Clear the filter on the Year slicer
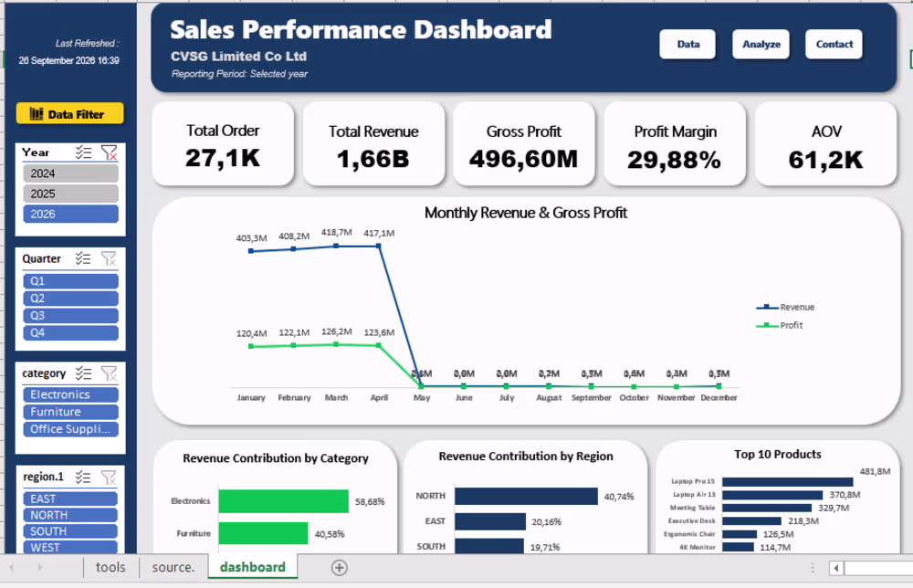The height and width of the screenshot is (588, 913). point(109,152)
